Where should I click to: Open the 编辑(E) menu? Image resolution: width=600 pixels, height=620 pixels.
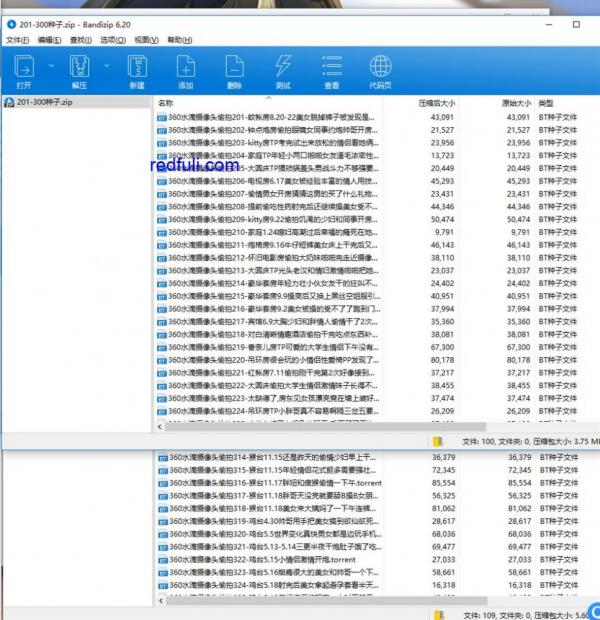point(49,40)
